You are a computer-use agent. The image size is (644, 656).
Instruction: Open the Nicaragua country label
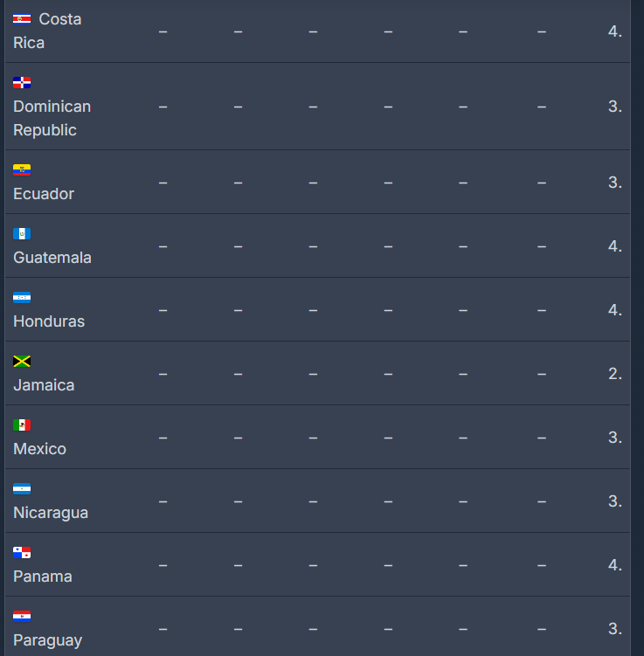click(x=51, y=513)
